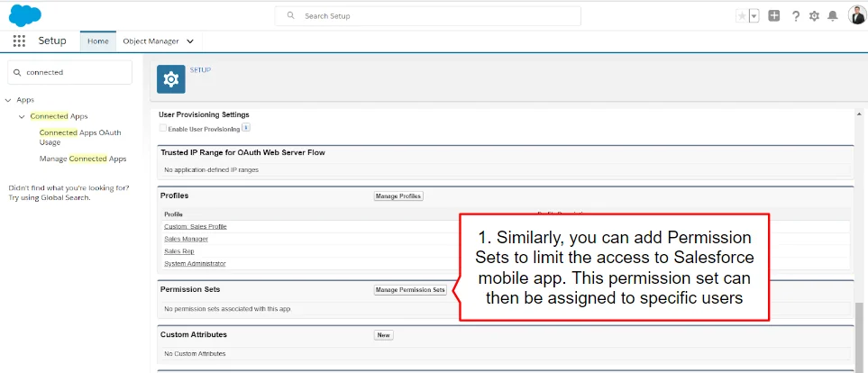This screenshot has width=868, height=373.
Task: Focus the Search Setup field
Action: pos(428,16)
